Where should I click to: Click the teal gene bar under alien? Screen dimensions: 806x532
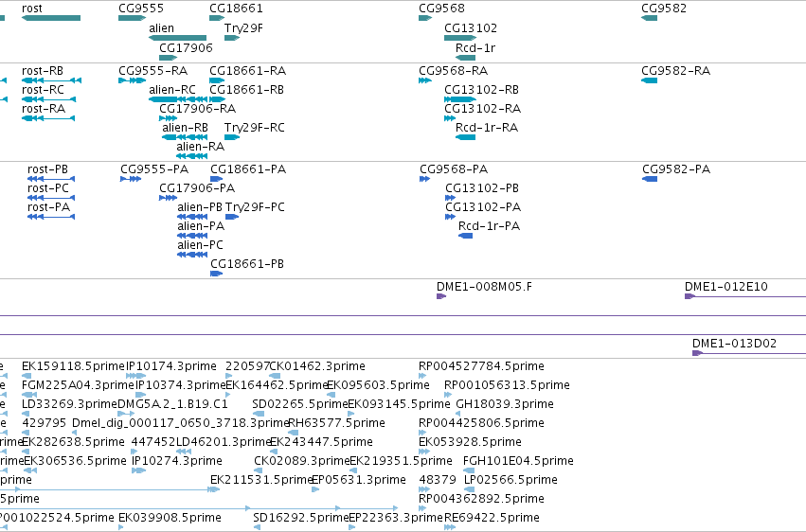tap(177, 38)
